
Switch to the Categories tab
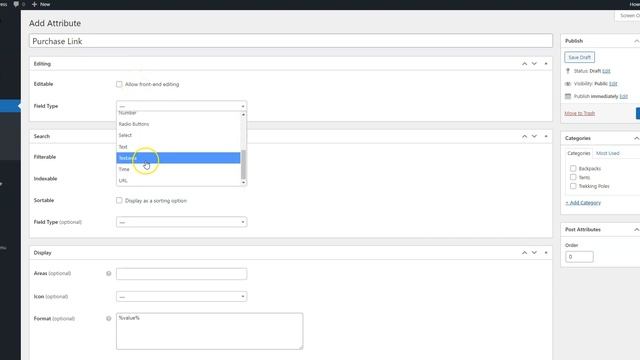[579, 153]
